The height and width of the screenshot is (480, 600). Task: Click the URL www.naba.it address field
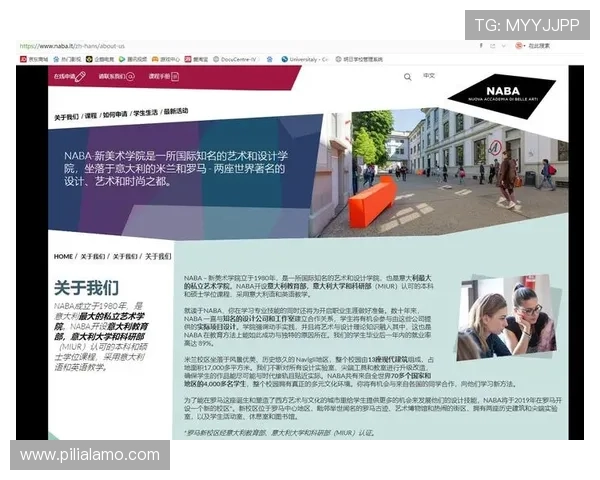[x=72, y=46]
